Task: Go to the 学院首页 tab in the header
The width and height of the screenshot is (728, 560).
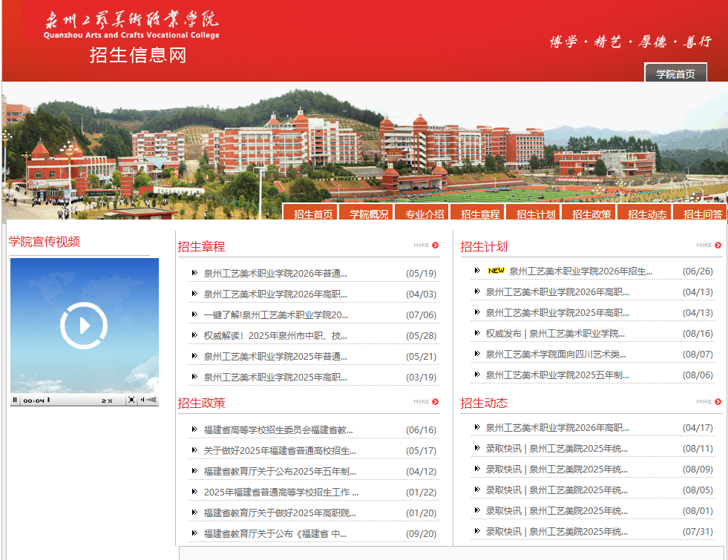Action: (x=675, y=73)
